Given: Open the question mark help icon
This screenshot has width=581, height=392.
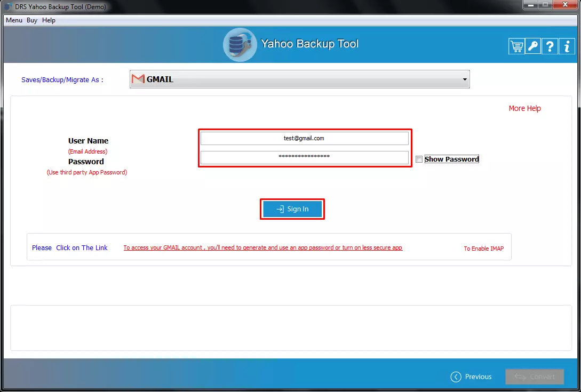Looking at the screenshot, I should [x=550, y=46].
